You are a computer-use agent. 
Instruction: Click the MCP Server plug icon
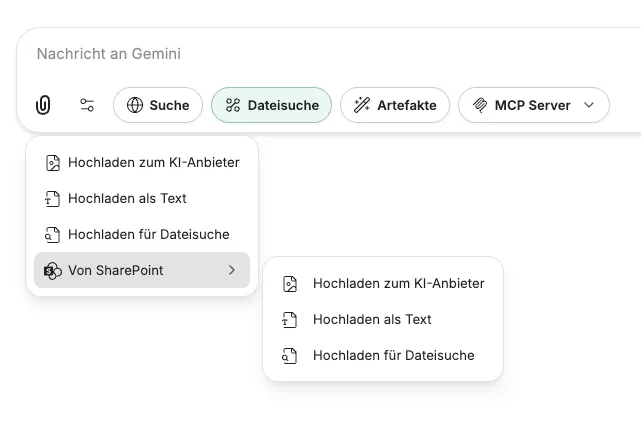click(480, 105)
